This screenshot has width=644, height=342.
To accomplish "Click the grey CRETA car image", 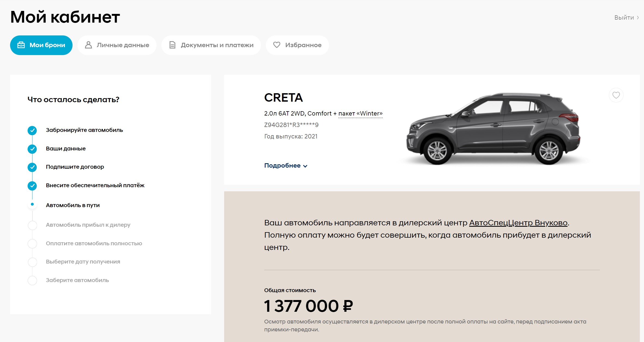I will pyautogui.click(x=493, y=129).
